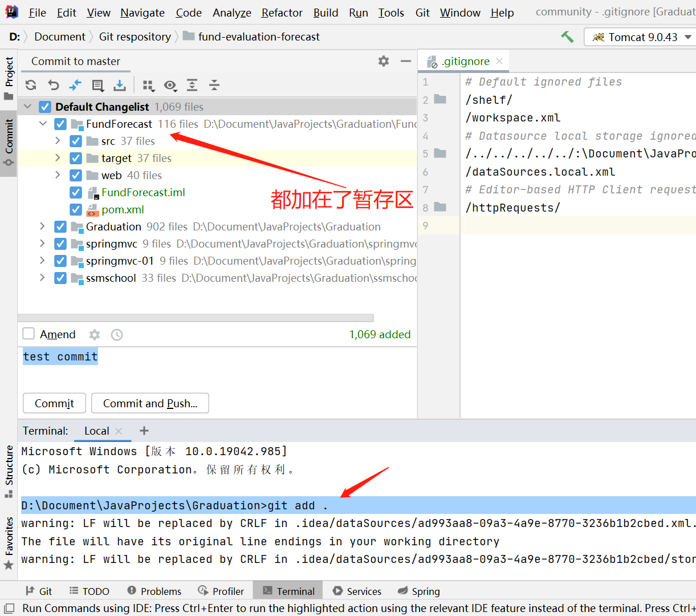
Task: Open the File menu
Action: [x=37, y=13]
